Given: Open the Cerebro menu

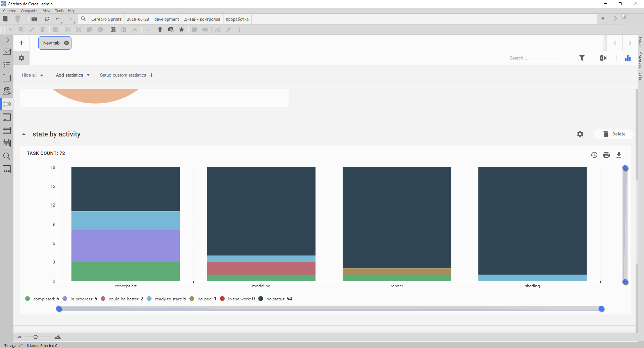Looking at the screenshot, I should [10, 11].
